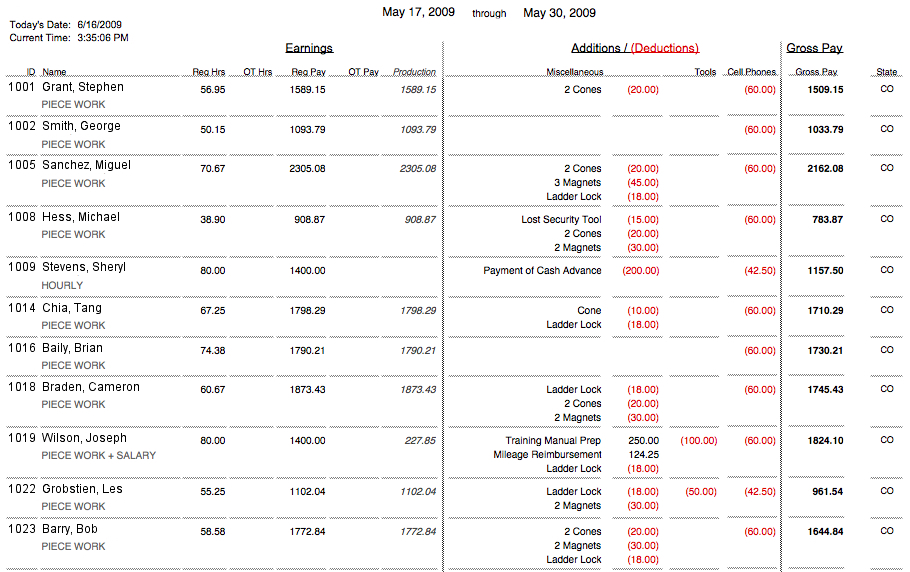Click the Earnings section heading

pos(309,48)
